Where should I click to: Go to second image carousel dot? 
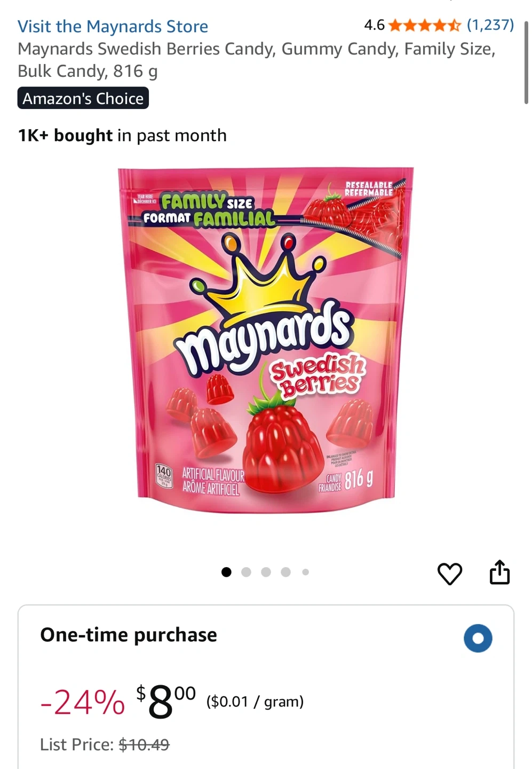246,572
